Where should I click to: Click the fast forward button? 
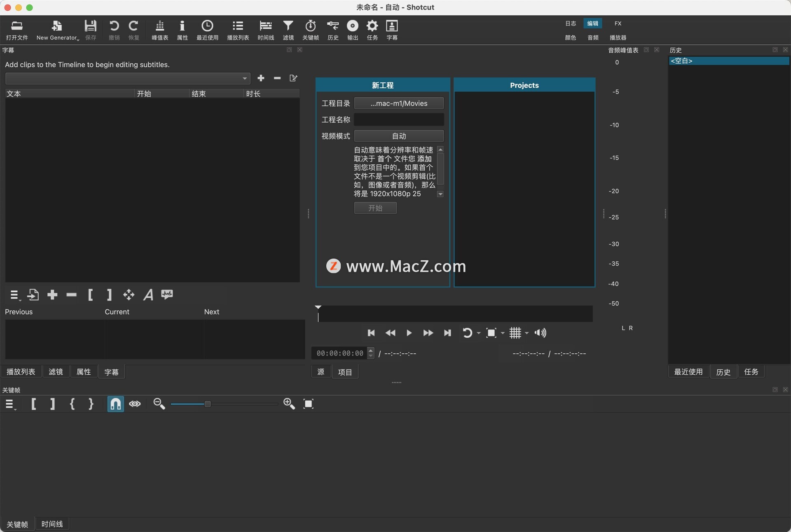coord(428,333)
